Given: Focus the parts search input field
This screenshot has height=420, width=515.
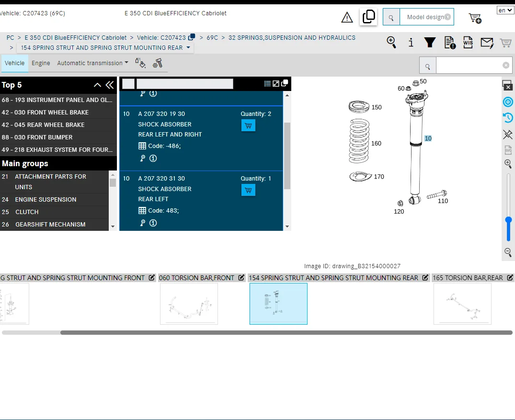Looking at the screenshot, I should coord(469,66).
